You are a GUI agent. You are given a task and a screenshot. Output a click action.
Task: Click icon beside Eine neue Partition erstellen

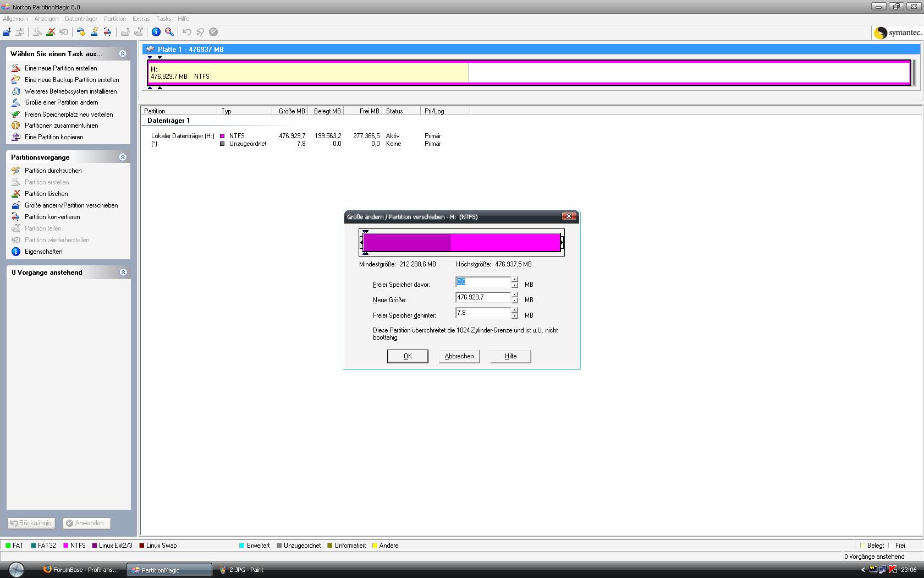[x=16, y=68]
